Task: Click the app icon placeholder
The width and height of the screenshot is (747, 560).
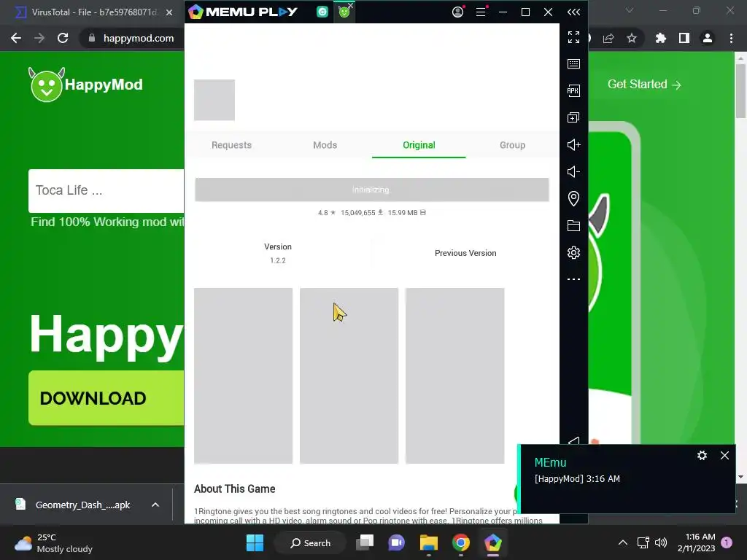Action: (214, 100)
